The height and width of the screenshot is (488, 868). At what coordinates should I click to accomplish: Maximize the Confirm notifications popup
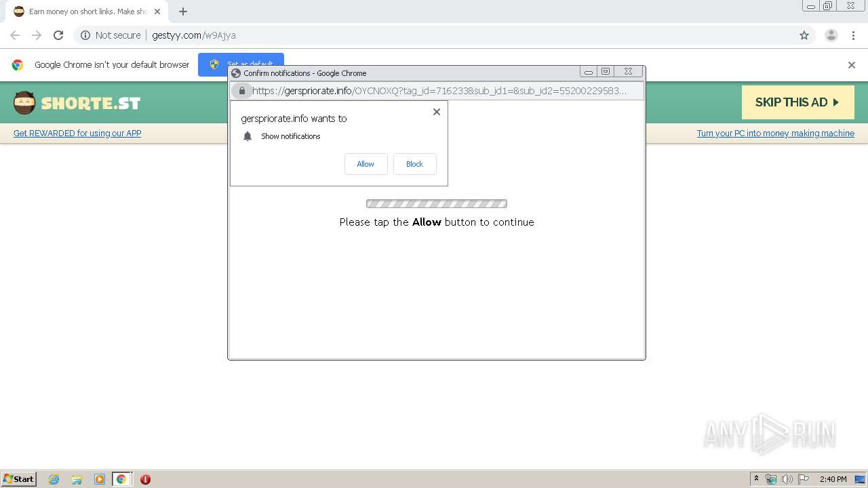(x=606, y=72)
